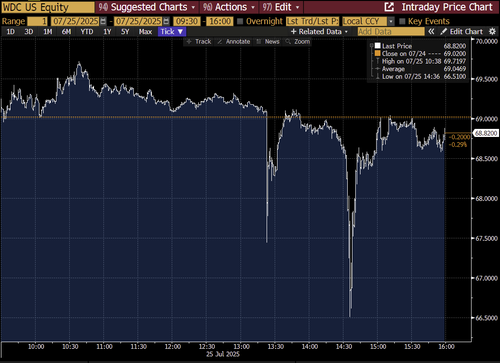Open the start date calendar picker icon
Screen dimensions: 500x363
(x=103, y=21)
